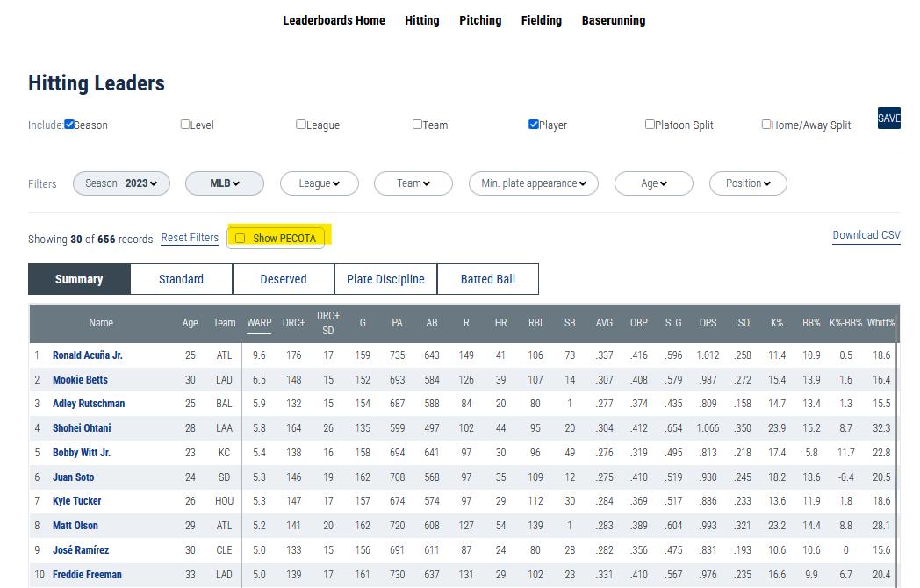Enable the Team include checkbox
Screen dimensions: 920x588
pyautogui.click(x=417, y=125)
